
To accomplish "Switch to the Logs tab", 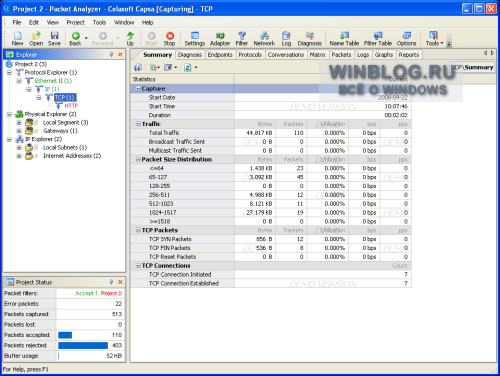I will coord(363,55).
